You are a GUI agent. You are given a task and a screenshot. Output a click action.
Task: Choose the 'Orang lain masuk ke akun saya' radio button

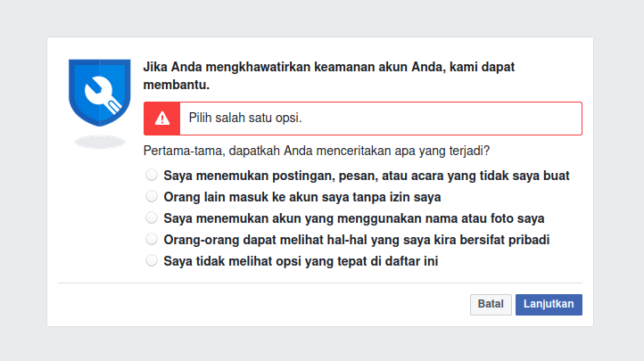[x=153, y=196]
